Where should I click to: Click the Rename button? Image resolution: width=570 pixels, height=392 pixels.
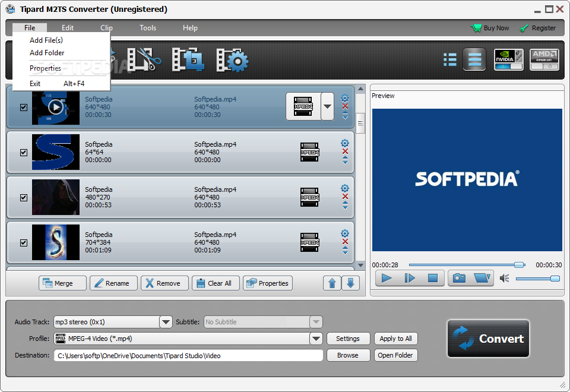pyautogui.click(x=113, y=283)
